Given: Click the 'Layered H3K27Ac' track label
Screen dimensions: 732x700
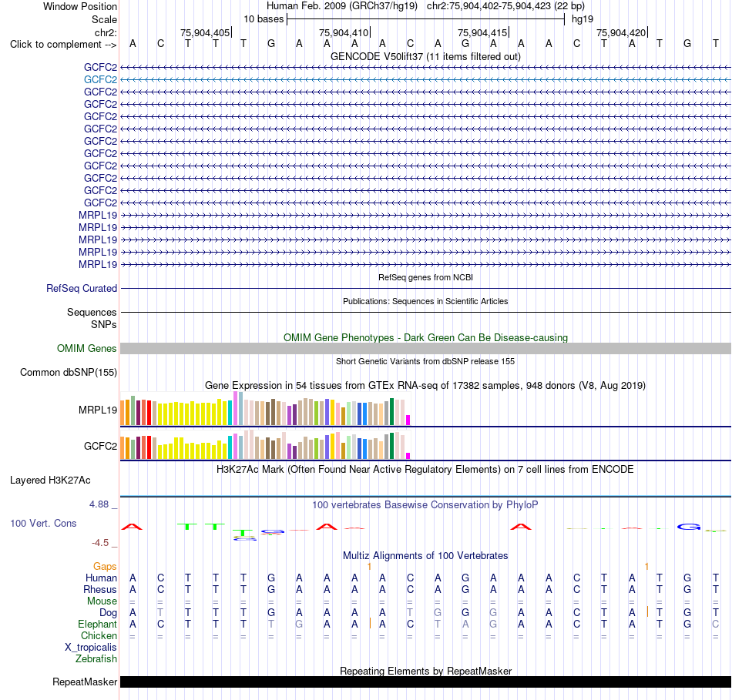Looking at the screenshot, I should [50, 481].
